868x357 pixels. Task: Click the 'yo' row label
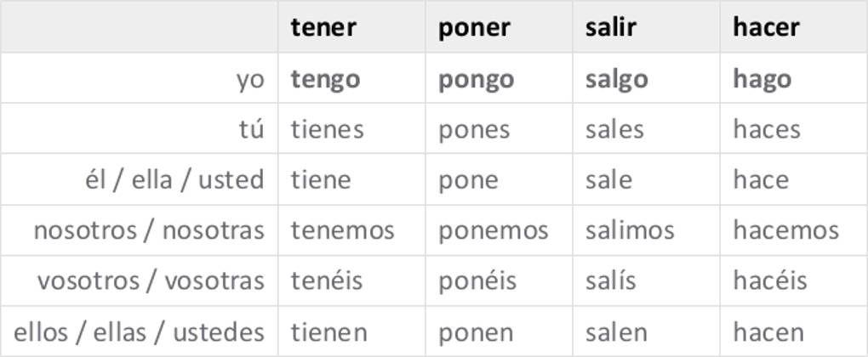[250, 79]
